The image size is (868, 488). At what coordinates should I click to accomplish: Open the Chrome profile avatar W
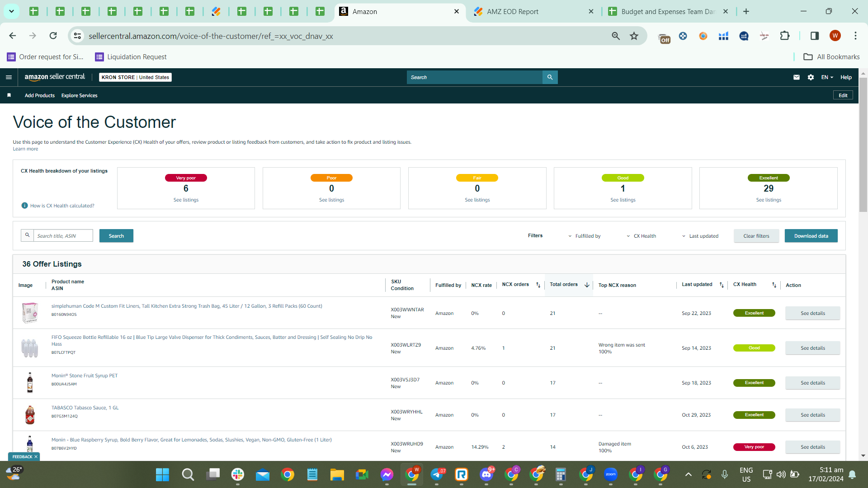coord(835,36)
